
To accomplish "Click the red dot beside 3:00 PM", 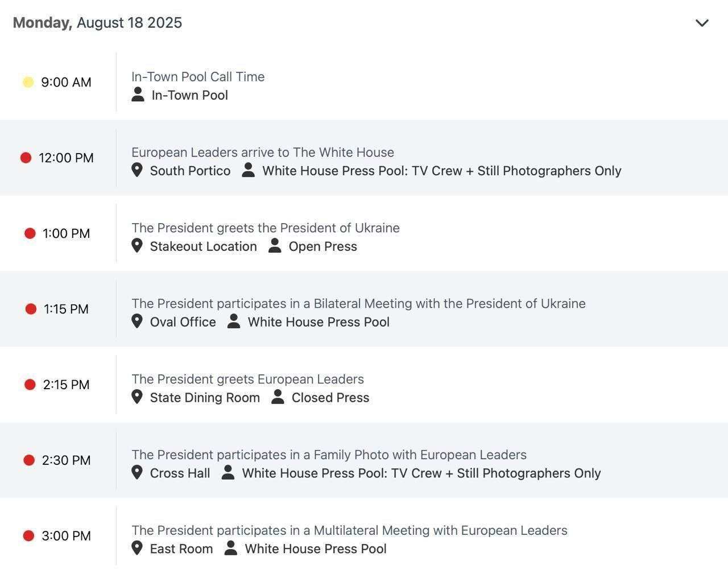I will coord(28,535).
